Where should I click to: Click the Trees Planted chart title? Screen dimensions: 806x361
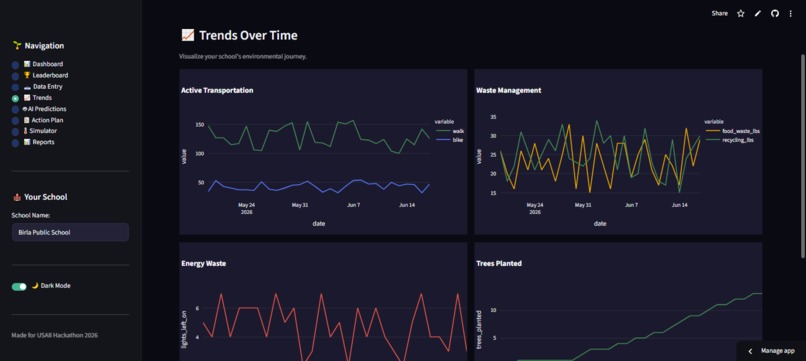(499, 263)
